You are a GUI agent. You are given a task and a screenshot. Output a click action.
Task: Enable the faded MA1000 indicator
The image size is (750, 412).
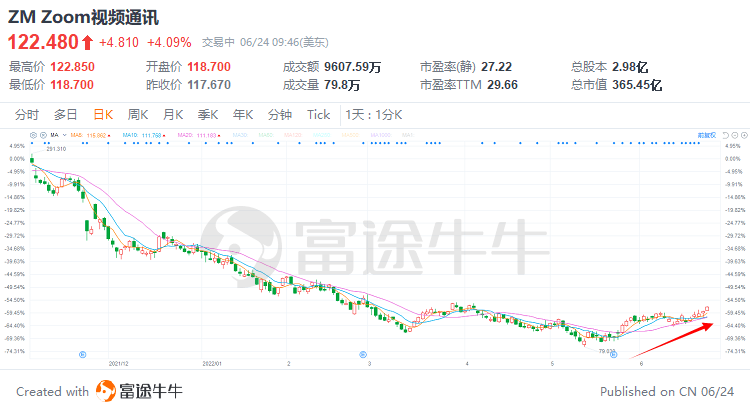381,135
